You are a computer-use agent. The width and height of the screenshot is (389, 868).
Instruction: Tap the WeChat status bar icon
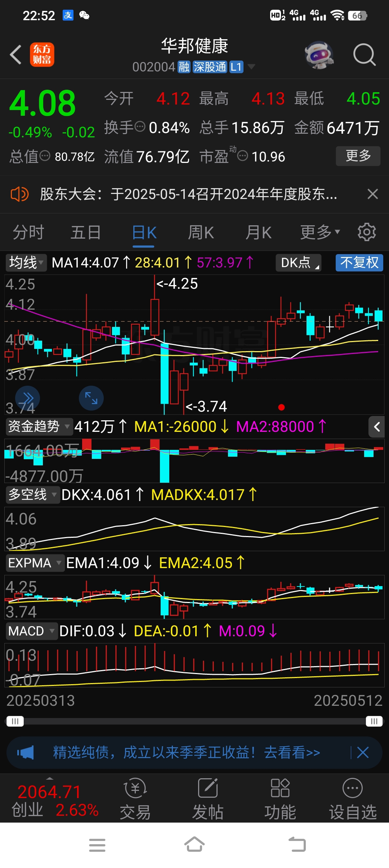pyautogui.click(x=84, y=15)
